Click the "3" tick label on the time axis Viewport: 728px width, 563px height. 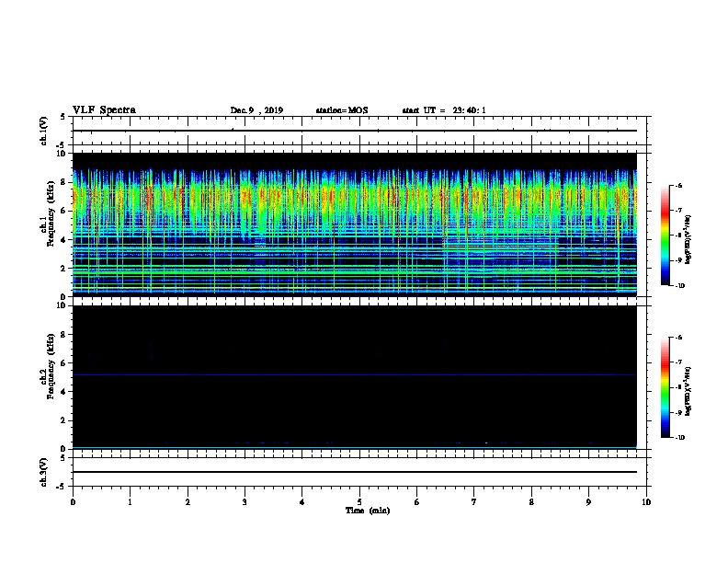click(x=245, y=502)
